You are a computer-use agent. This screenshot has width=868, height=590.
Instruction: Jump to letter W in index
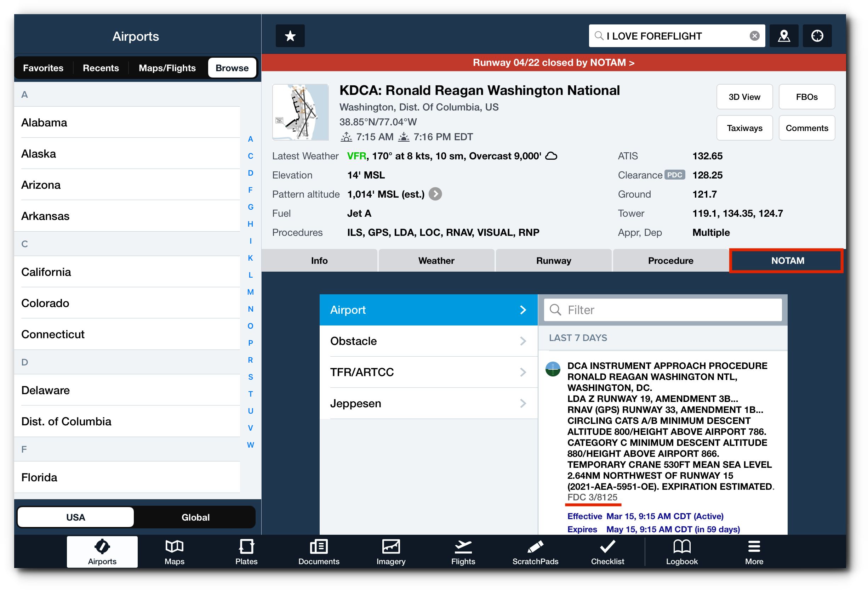[x=250, y=445]
